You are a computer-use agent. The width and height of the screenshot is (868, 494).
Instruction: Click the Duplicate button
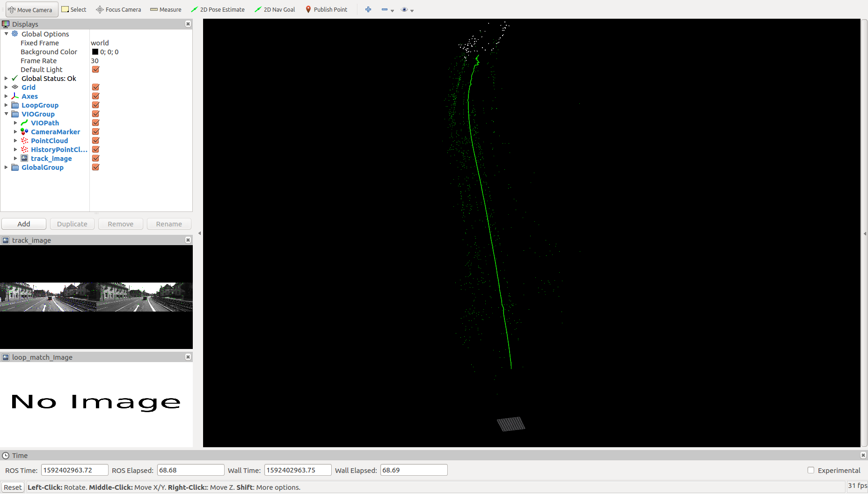[x=72, y=224]
